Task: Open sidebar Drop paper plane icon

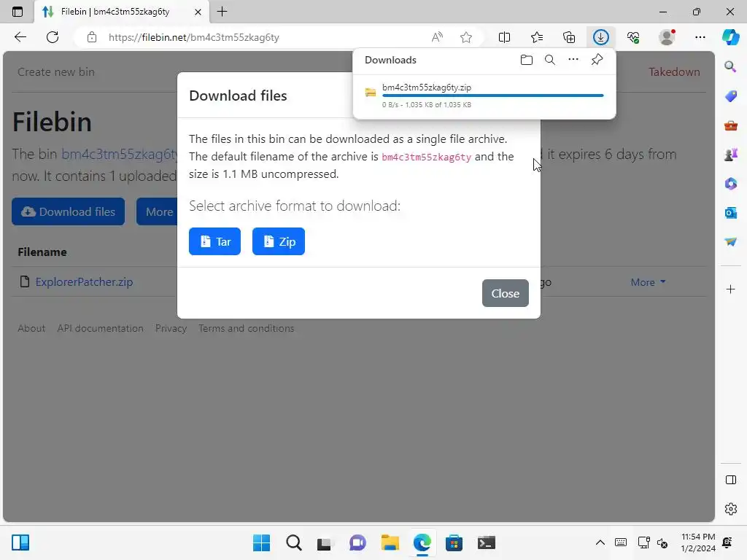Action: pyautogui.click(x=730, y=242)
